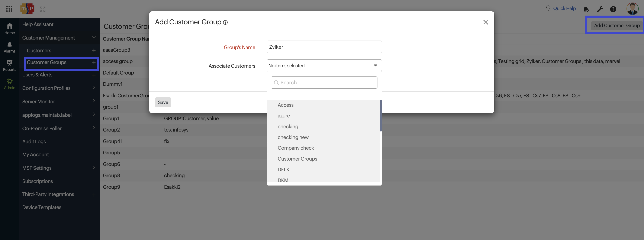Click the Add Customer Group button
This screenshot has width=644, height=240.
(x=616, y=25)
